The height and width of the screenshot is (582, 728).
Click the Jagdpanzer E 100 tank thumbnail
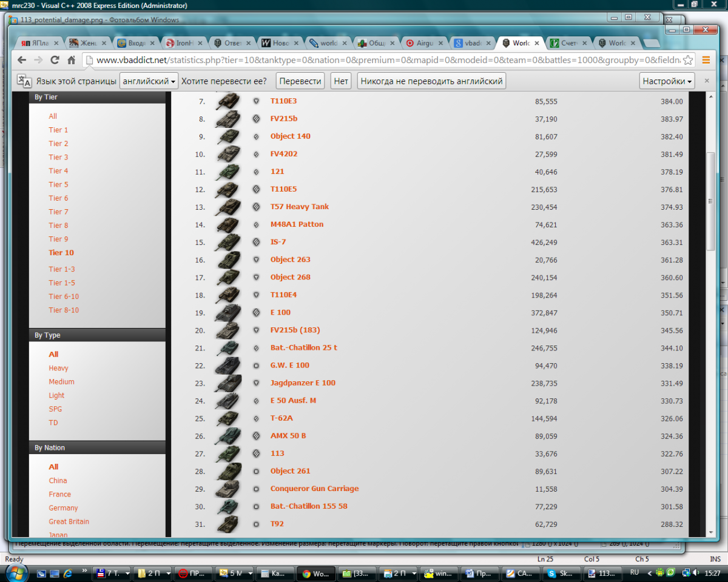tap(228, 383)
